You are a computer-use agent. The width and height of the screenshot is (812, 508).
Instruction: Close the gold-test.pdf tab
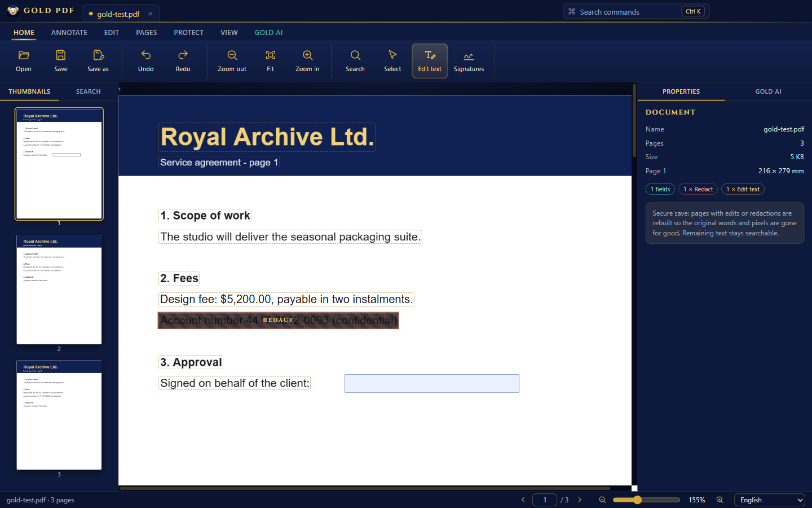coord(151,14)
